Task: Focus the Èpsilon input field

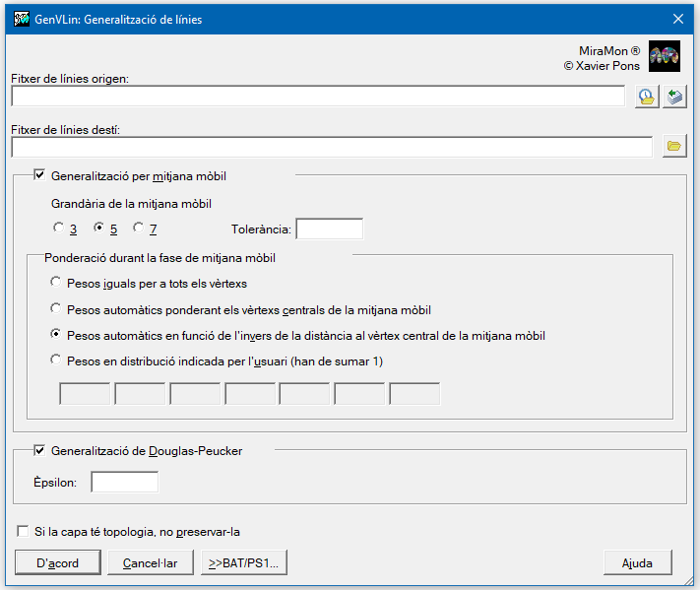Action: coord(125,483)
